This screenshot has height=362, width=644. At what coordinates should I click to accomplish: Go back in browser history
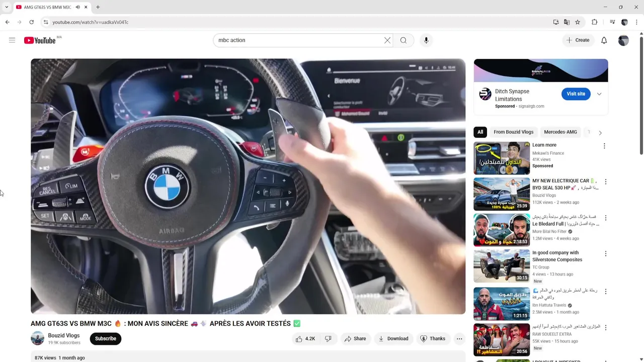pos(7,22)
